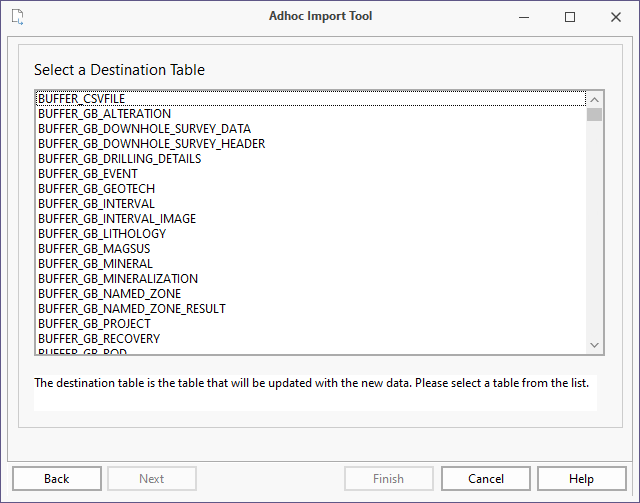Pick BUFFER_GB_INTERVAL_IMAGE from list
640x503 pixels.
[117, 219]
